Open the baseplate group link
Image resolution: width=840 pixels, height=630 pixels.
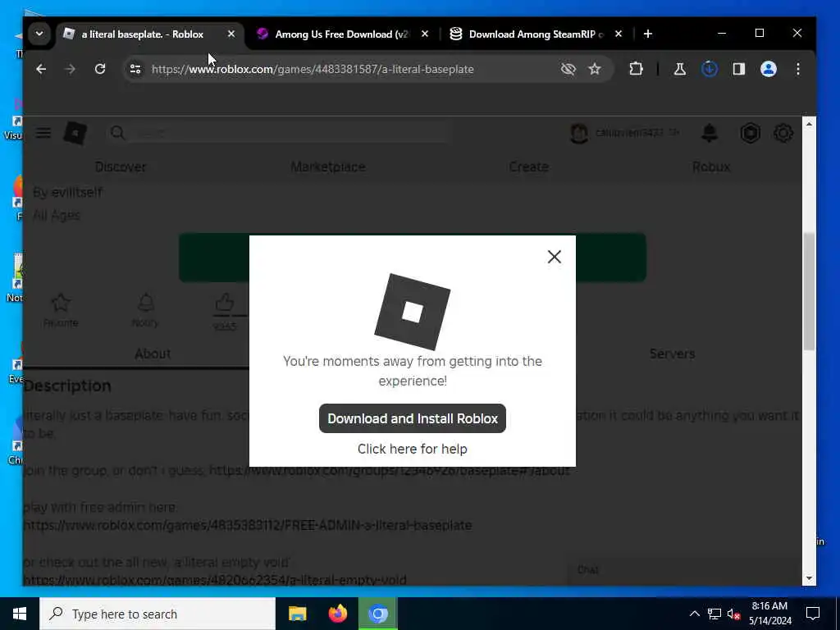tap(390, 470)
